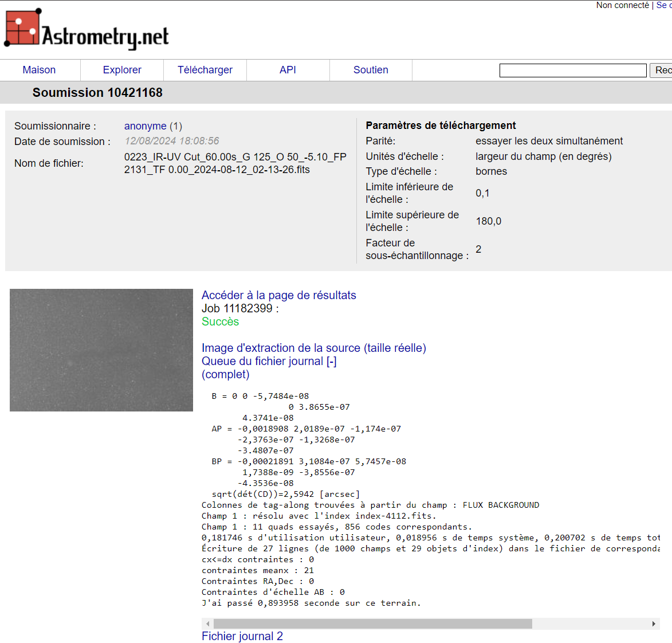Select the submission date 12/08/2024 18:08:56

172,141
